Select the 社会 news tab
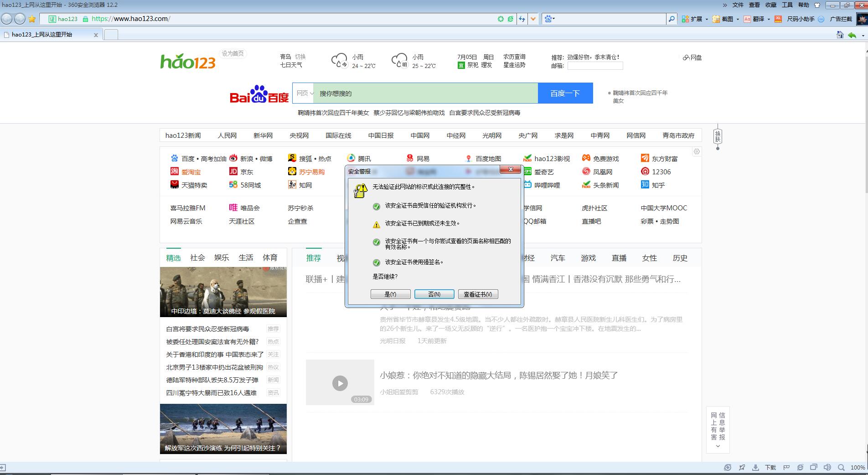The width and height of the screenshot is (868, 475). pos(197,257)
